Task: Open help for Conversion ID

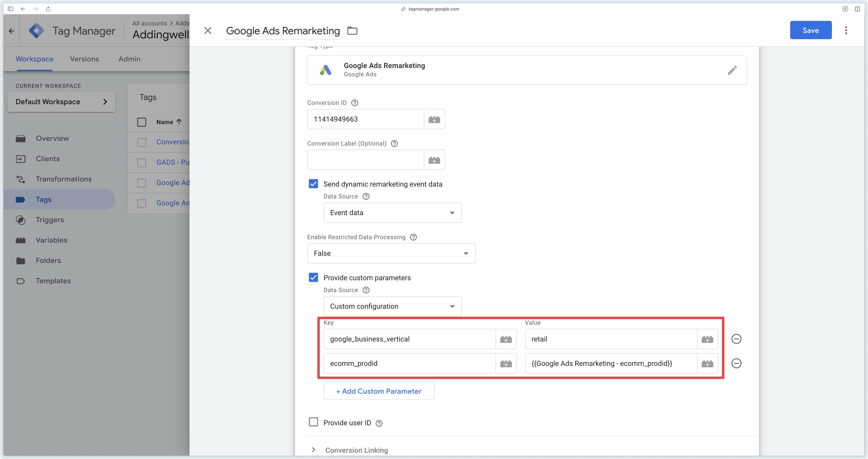Action: [354, 103]
